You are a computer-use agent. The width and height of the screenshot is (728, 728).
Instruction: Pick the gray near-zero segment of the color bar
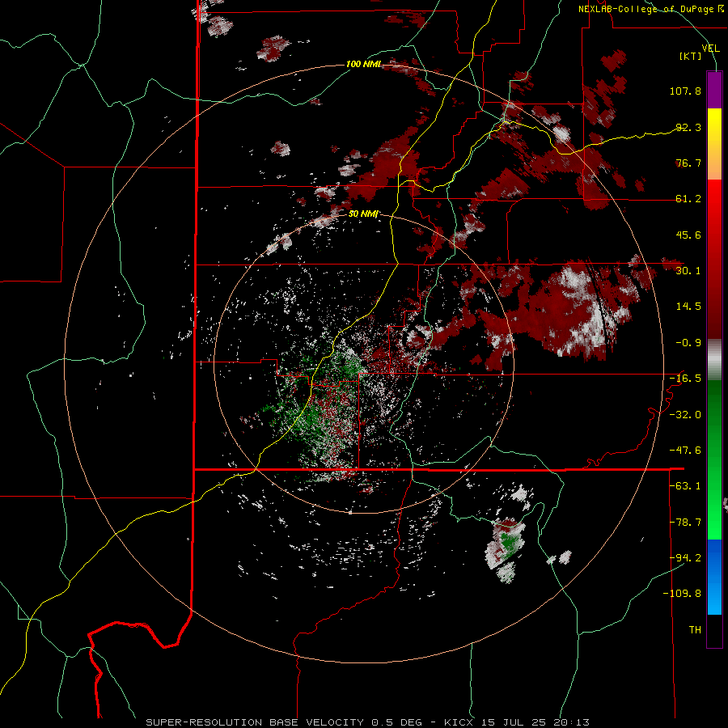coord(714,360)
